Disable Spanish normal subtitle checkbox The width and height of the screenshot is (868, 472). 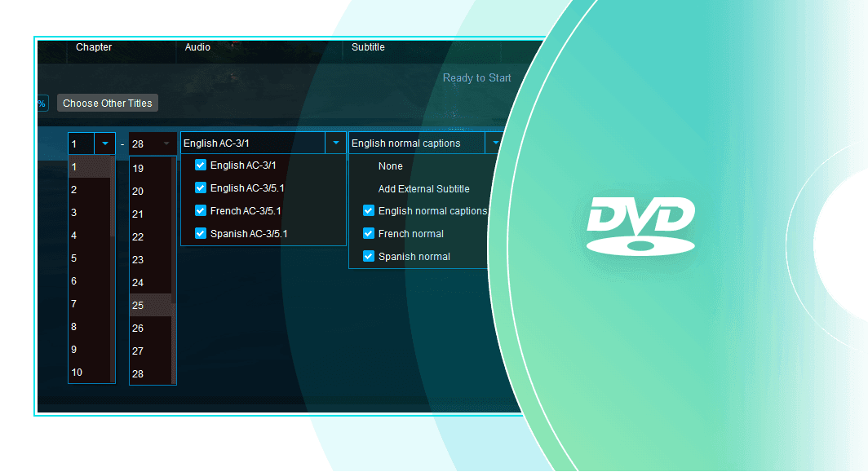click(x=369, y=257)
